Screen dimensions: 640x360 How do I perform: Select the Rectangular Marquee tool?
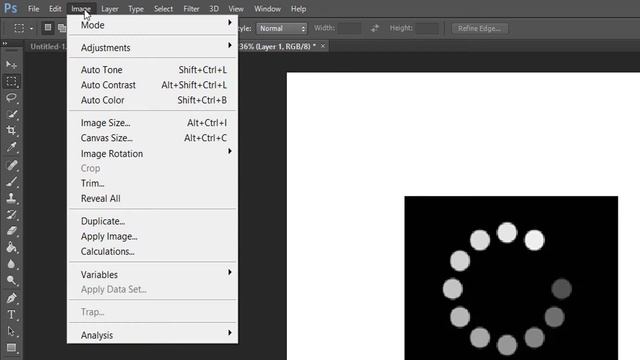[11, 81]
